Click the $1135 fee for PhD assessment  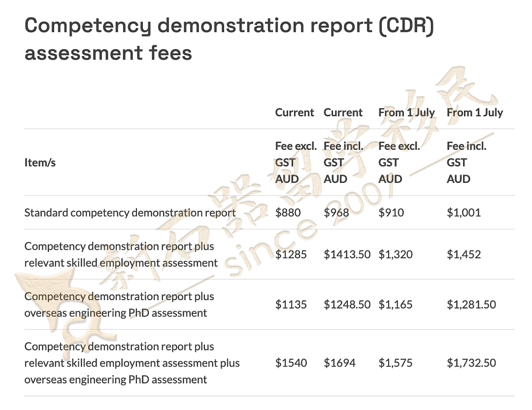tap(291, 305)
